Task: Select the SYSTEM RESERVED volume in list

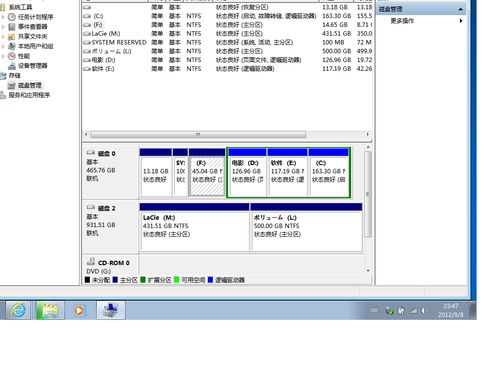Action: (x=119, y=42)
